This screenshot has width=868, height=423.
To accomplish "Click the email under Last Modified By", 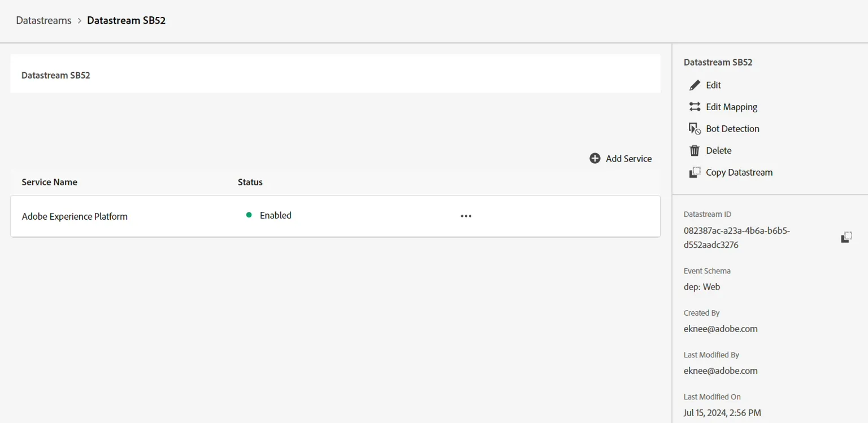I will 721,371.
